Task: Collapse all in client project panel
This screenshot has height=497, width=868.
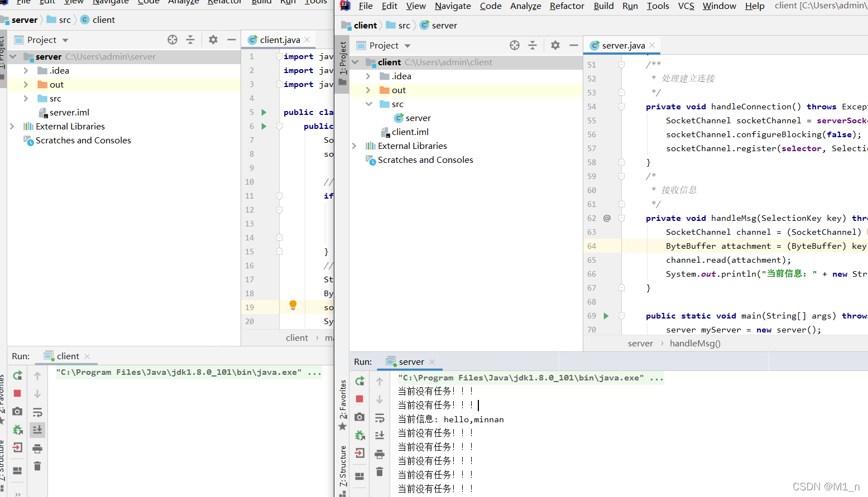Action: (x=533, y=45)
